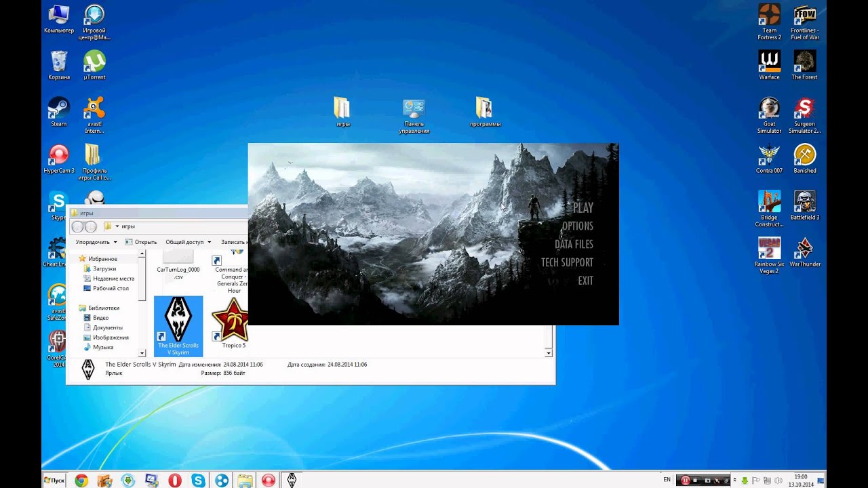
Task: Click navigation pane scrollbar up arrow
Action: (142, 253)
